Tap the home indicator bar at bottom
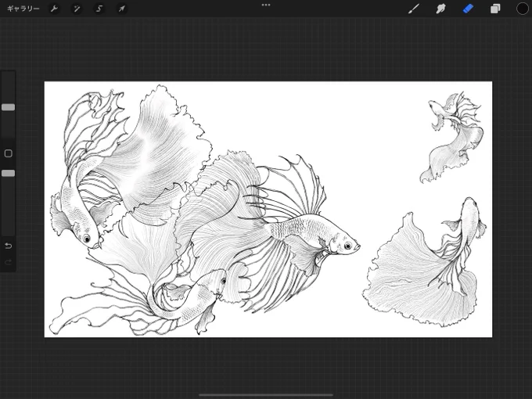 pyautogui.click(x=266, y=394)
